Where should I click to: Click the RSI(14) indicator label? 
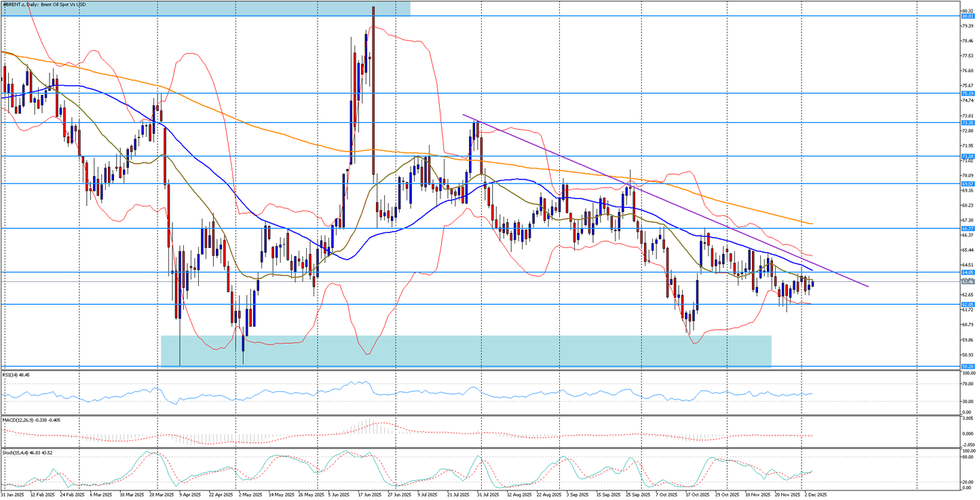(19, 374)
